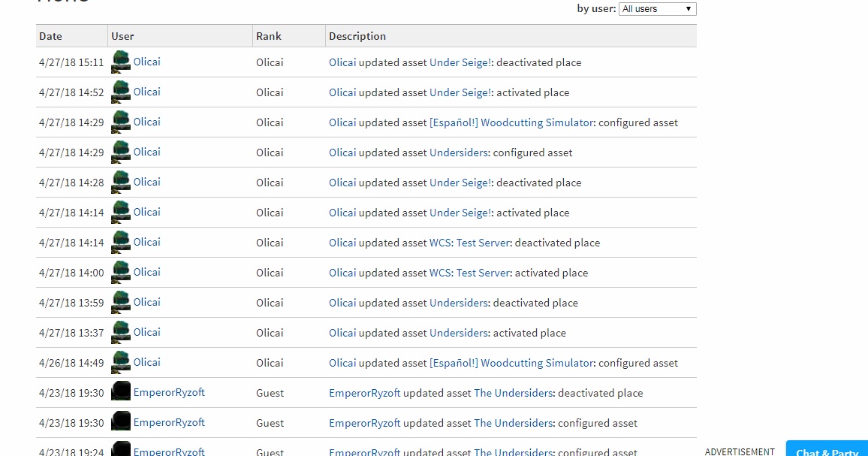
Task: Open Olicai user link in 15:11 row
Action: (146, 62)
